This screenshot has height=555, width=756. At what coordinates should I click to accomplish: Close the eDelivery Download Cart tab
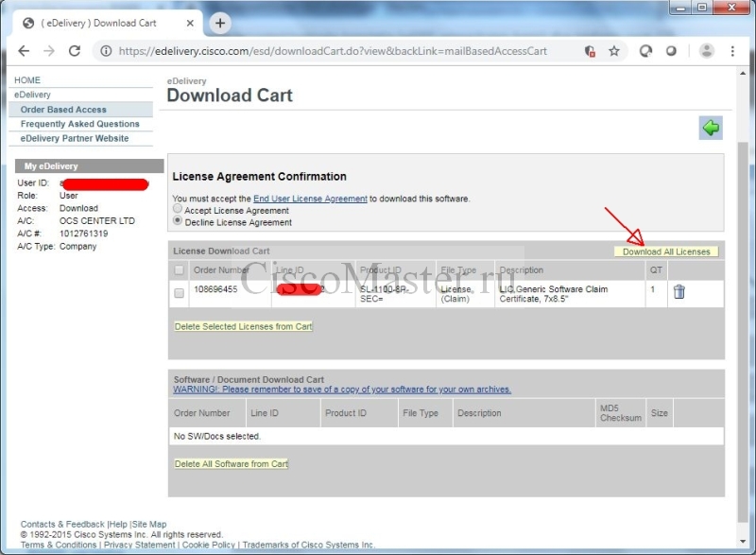(190, 23)
